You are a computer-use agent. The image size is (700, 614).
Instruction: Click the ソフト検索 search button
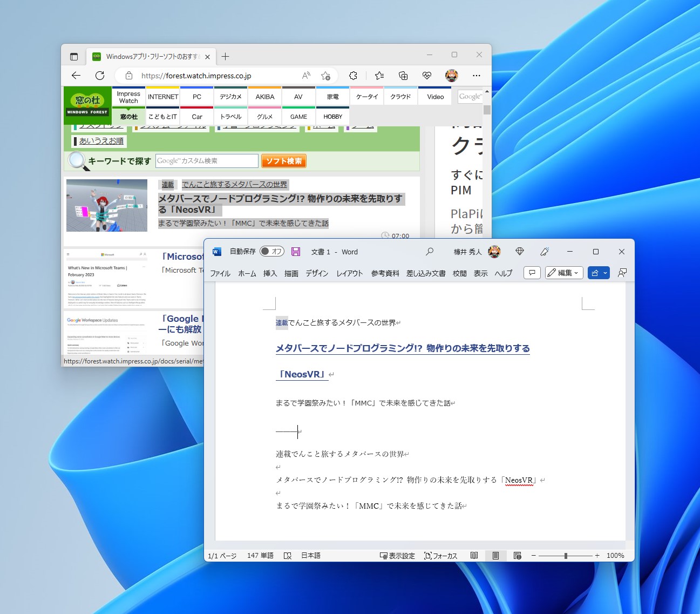tap(283, 160)
